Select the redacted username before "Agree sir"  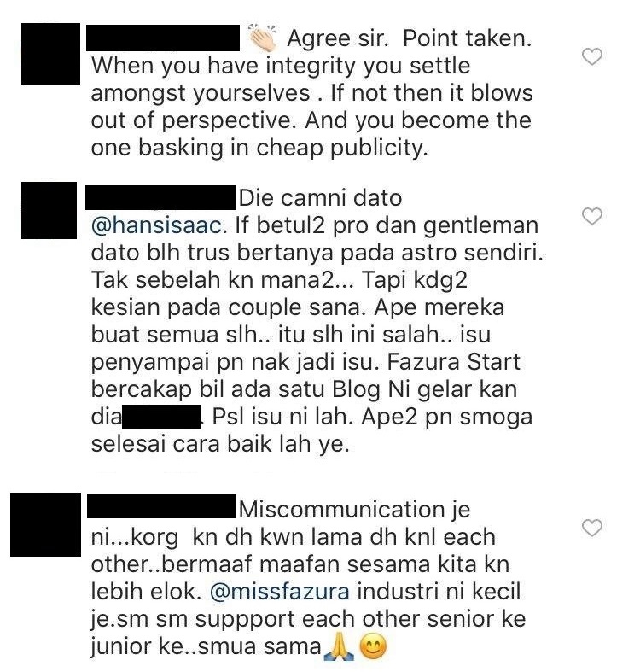(x=163, y=38)
